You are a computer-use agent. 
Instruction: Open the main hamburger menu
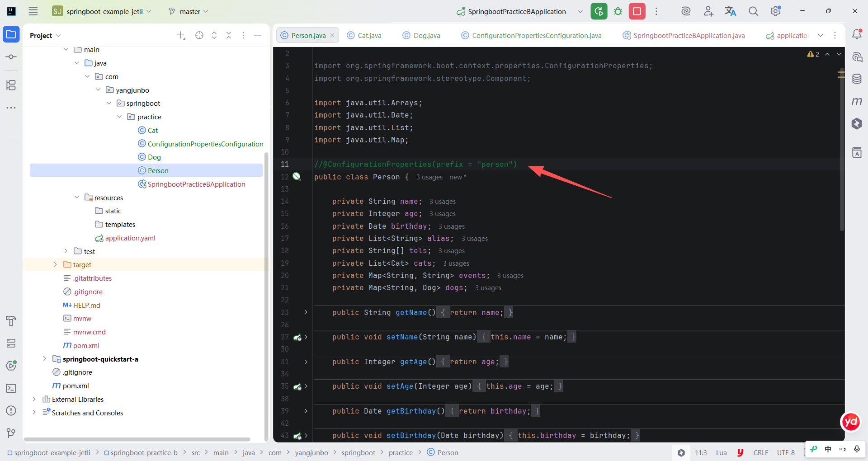[33, 11]
